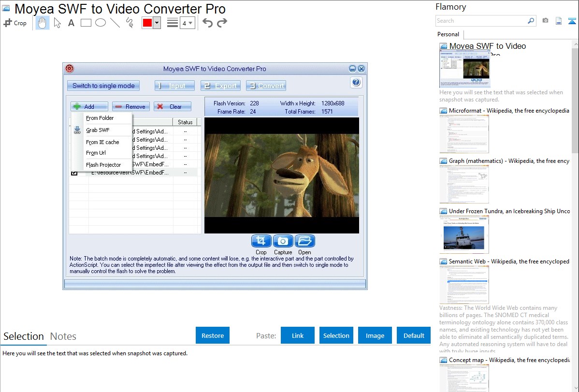This screenshot has width=579, height=392.
Task: Click the Restore button
Action: 213,335
